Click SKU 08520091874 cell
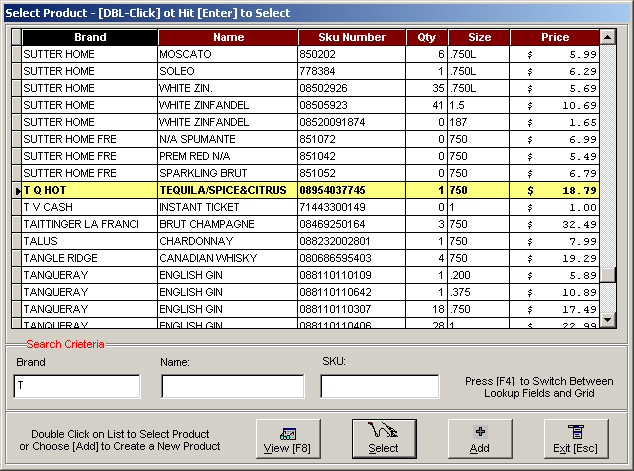634x471 pixels. pyautogui.click(x=352, y=122)
